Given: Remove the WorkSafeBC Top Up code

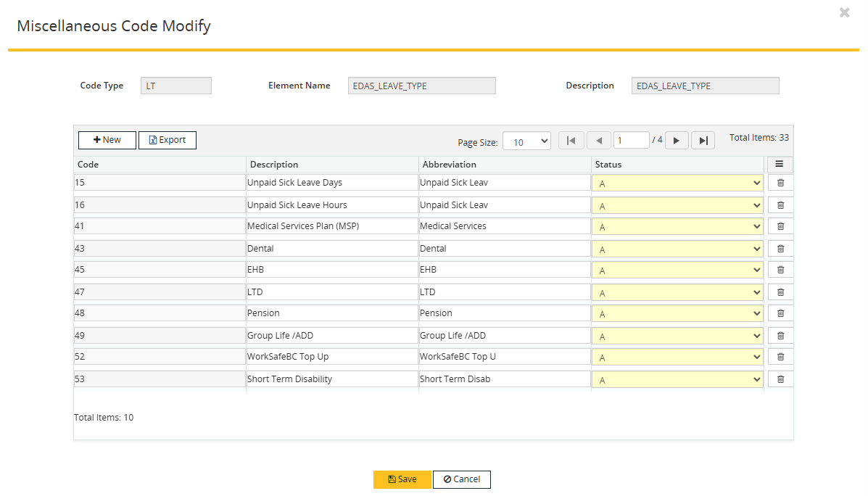Looking at the screenshot, I should pyautogui.click(x=780, y=356).
